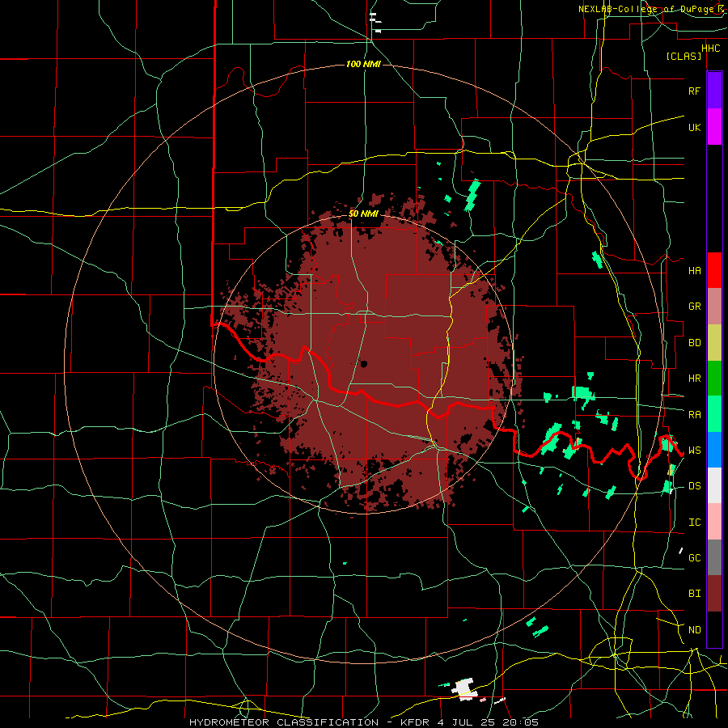This screenshot has width=728, height=728.
Task: Select the HR green legend swatch
Action: [714, 379]
